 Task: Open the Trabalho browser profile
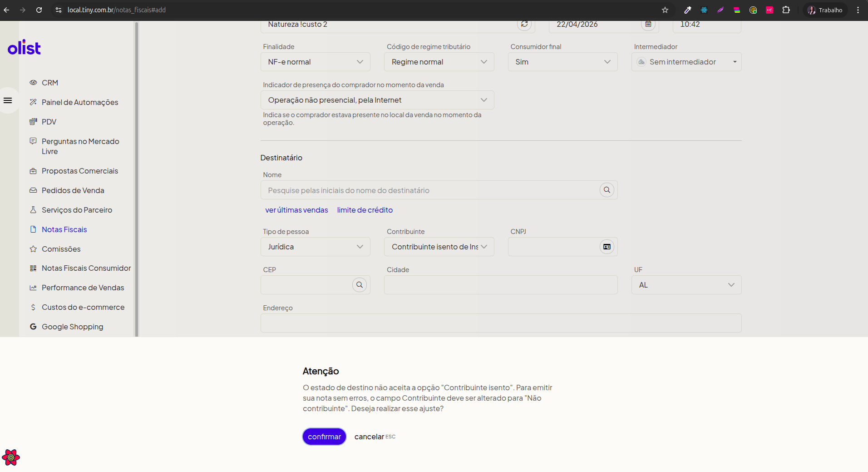pyautogui.click(x=825, y=10)
